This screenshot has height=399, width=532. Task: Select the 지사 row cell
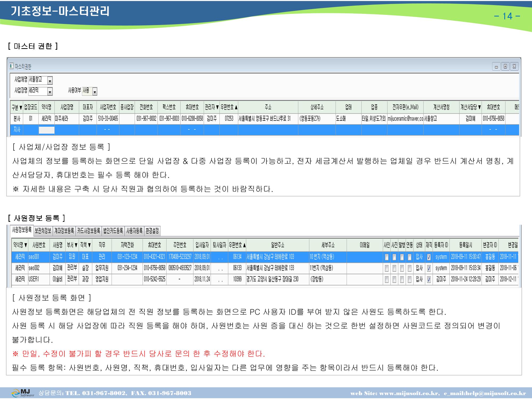pyautogui.click(x=17, y=130)
